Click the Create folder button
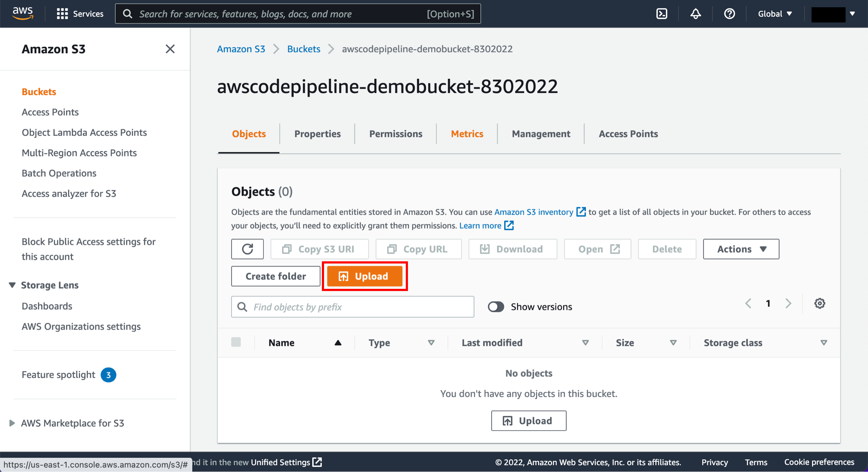 coord(276,276)
